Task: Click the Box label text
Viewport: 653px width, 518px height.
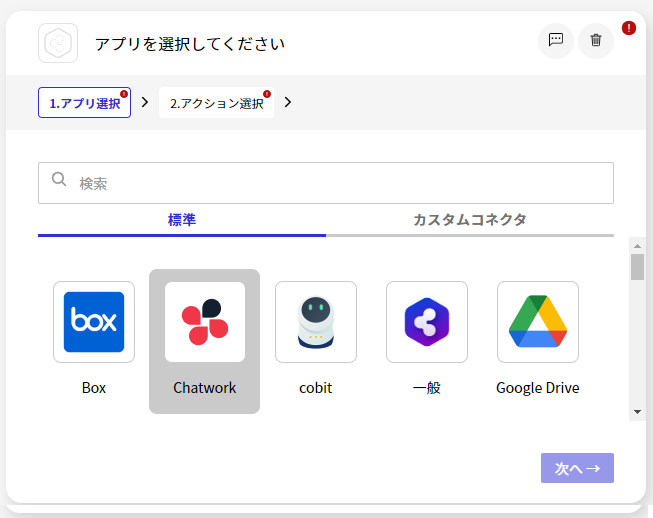Action: (x=94, y=388)
